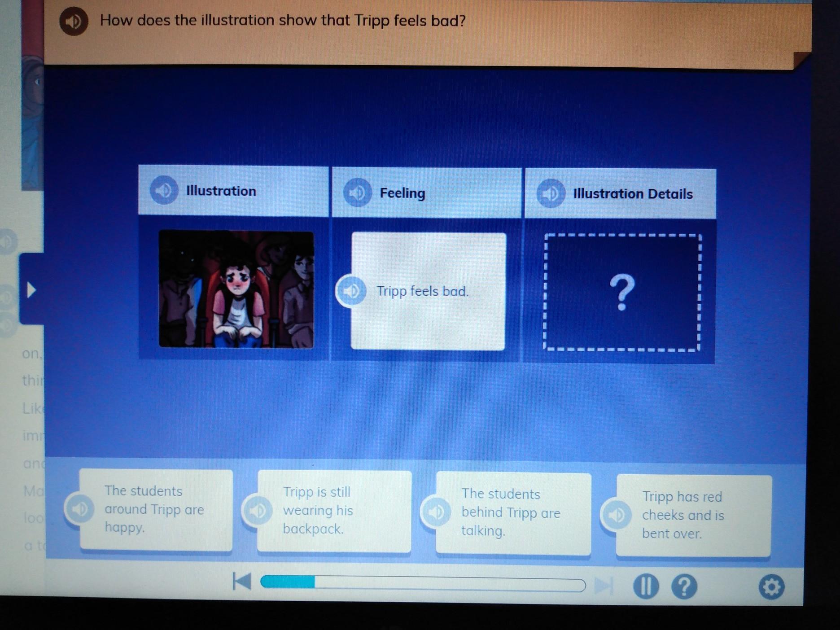Click the empty Illustration Details drop box

(x=621, y=292)
